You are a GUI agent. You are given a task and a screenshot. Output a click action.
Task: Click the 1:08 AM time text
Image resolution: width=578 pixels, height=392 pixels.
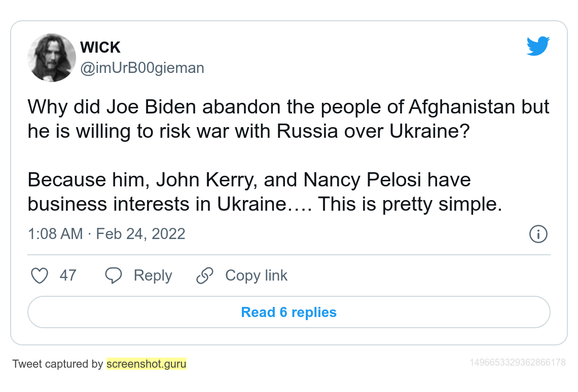(x=55, y=234)
